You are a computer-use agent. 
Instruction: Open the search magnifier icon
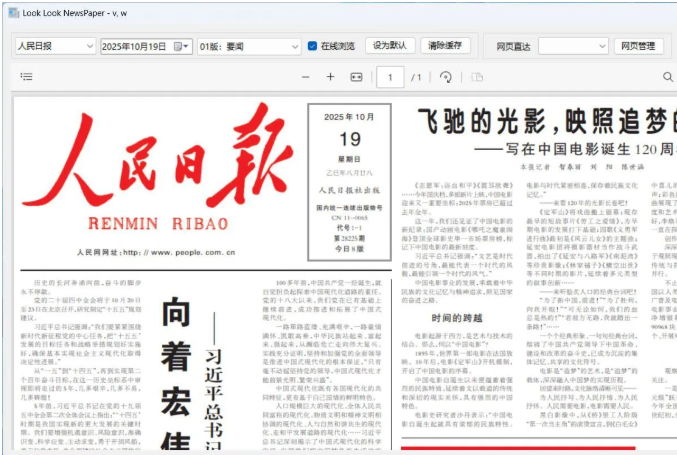[x=668, y=77]
